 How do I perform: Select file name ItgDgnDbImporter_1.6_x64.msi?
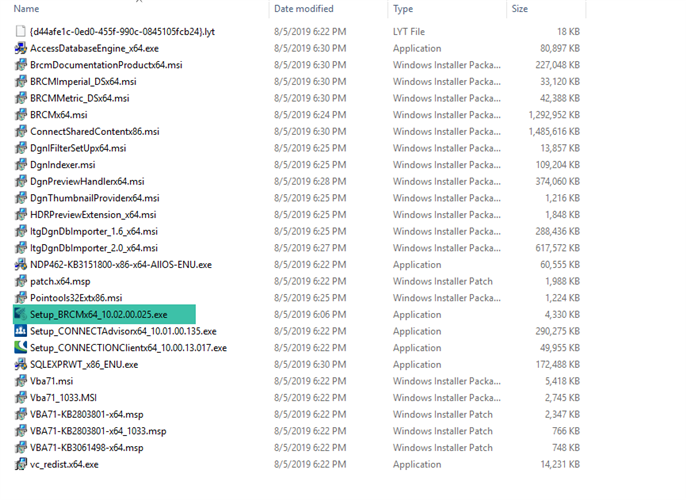click(94, 231)
